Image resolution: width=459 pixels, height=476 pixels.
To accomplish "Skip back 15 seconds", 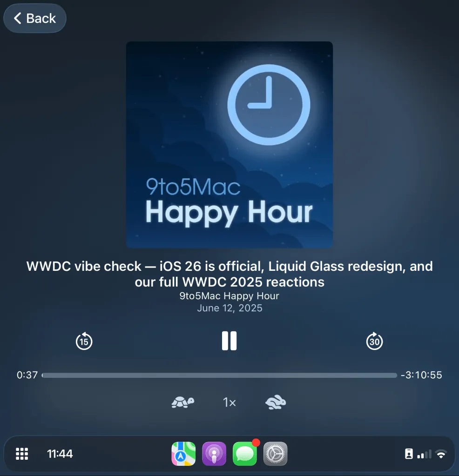I will 84,342.
